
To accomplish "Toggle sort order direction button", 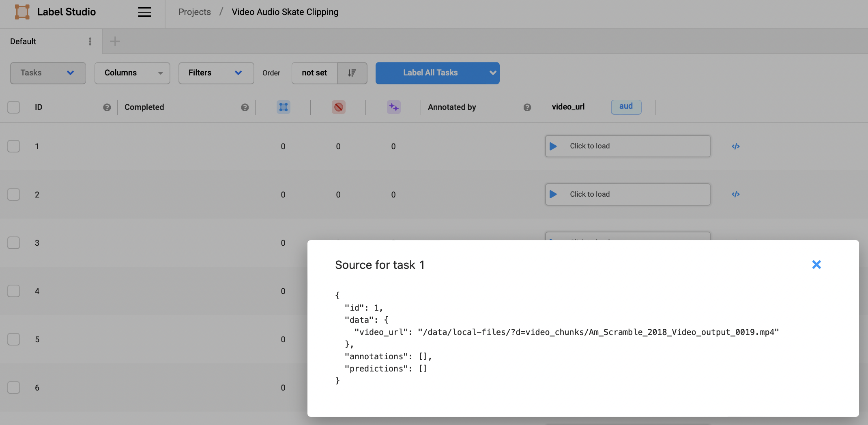I will click(x=352, y=73).
